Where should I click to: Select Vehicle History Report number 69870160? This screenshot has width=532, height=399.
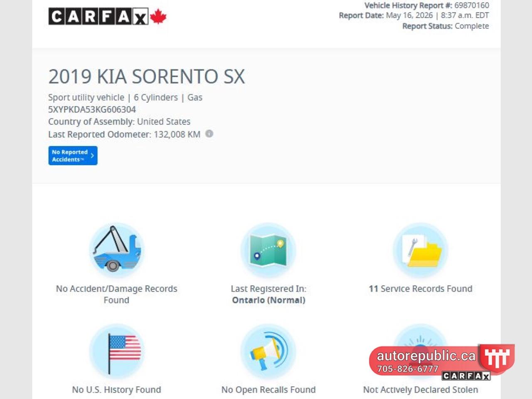click(x=427, y=5)
